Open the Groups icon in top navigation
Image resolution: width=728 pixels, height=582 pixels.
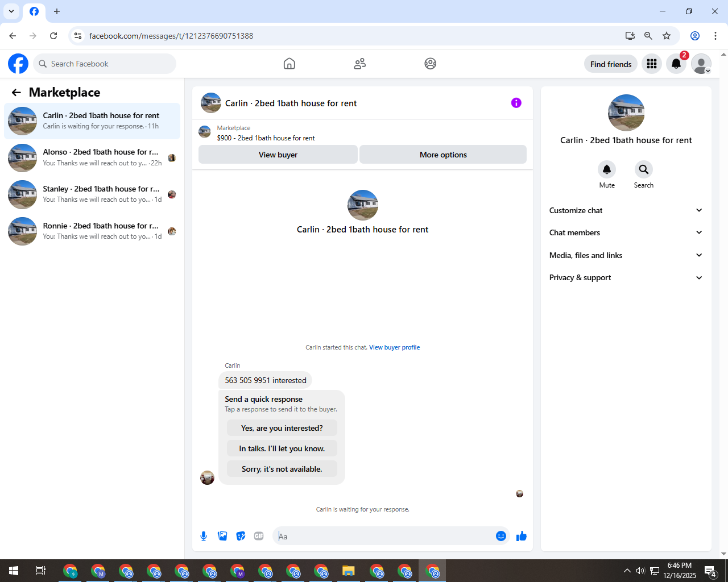click(x=431, y=64)
